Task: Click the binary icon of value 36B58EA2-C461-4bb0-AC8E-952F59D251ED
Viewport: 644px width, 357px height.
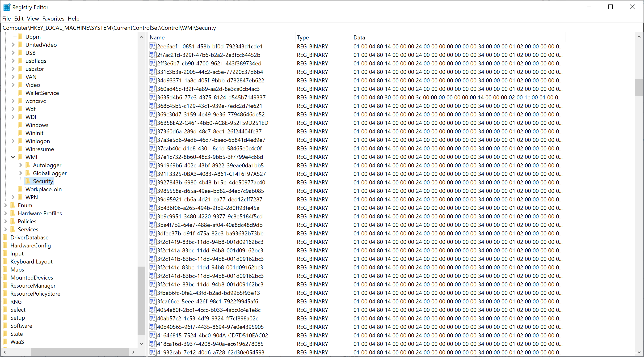Action: point(152,123)
